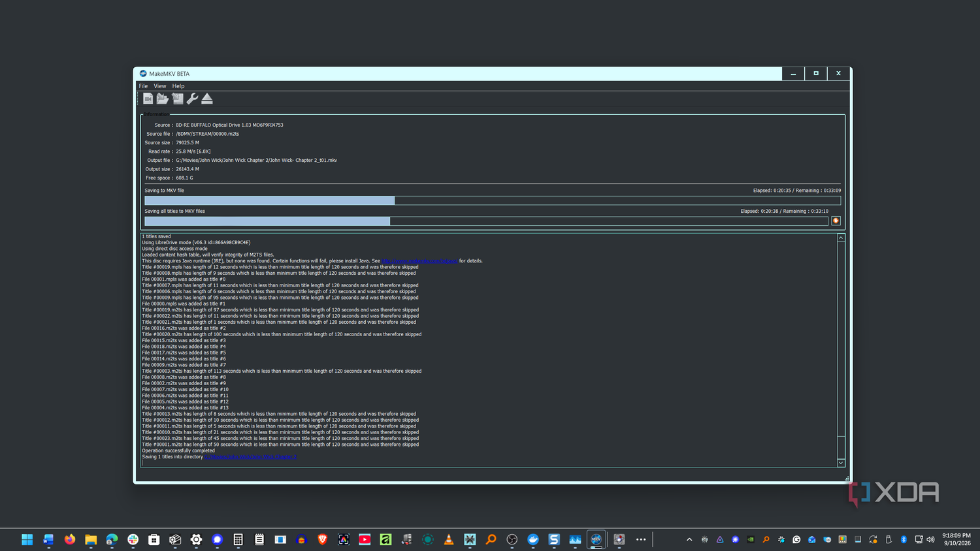Click the MakeMKV icon in the title bar
980x551 pixels.
pyautogui.click(x=143, y=74)
